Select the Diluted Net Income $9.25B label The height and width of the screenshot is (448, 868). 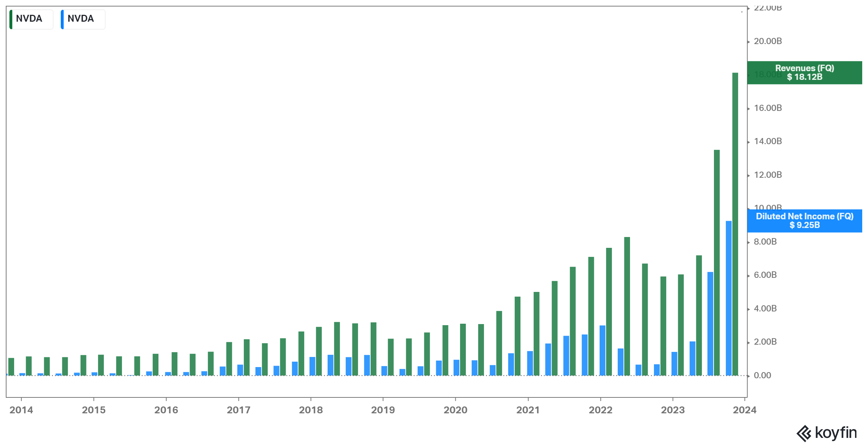[804, 221]
